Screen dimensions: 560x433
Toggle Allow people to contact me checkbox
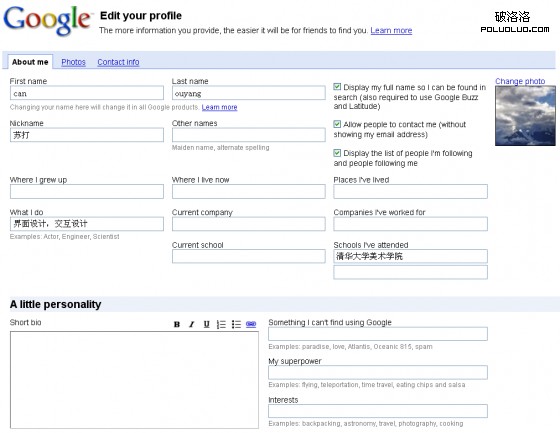click(337, 124)
